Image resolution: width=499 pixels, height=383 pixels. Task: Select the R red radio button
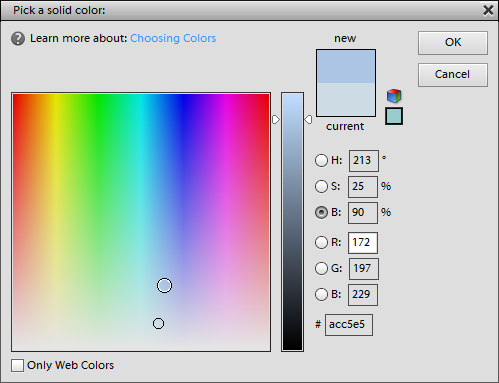pyautogui.click(x=321, y=242)
